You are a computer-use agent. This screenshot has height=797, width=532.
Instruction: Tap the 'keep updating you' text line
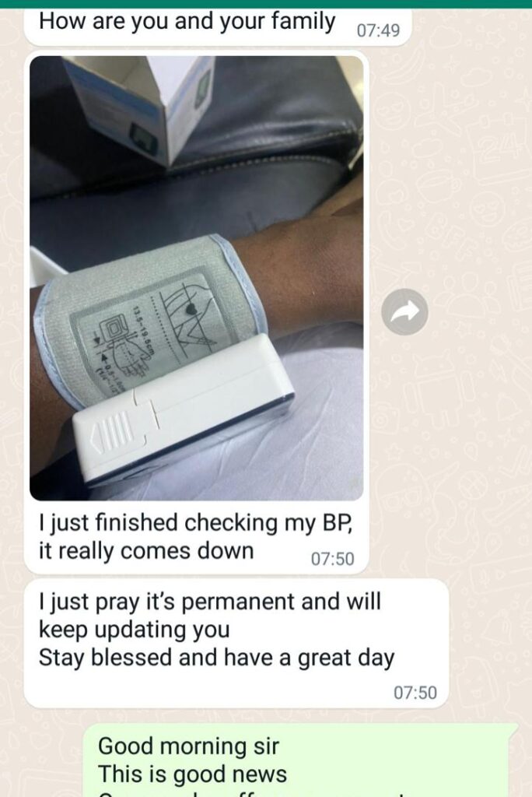click(134, 630)
